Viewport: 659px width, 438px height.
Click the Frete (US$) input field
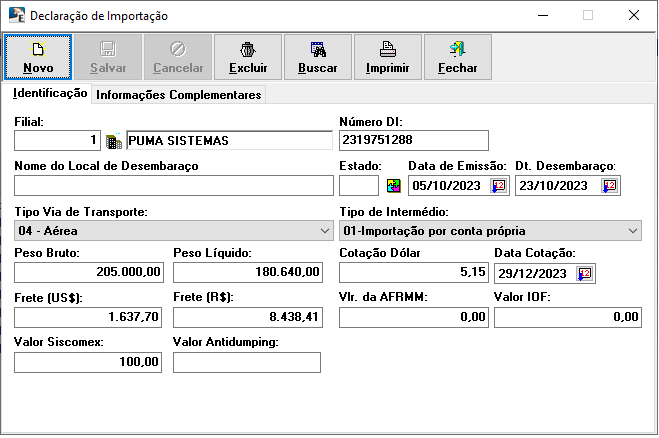pyautogui.click(x=88, y=318)
